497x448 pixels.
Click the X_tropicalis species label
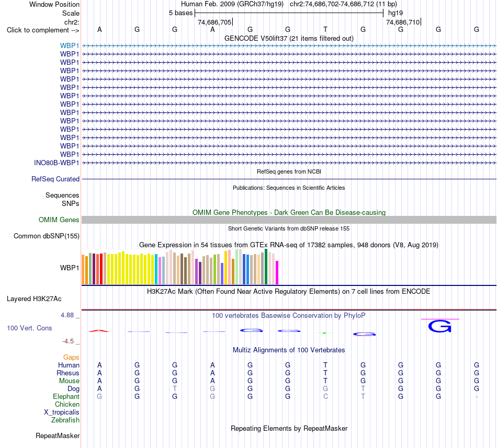click(x=62, y=412)
